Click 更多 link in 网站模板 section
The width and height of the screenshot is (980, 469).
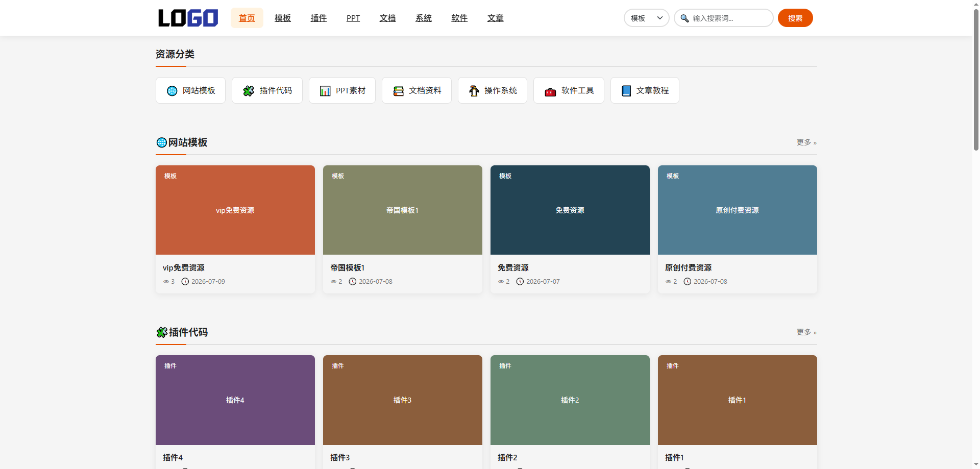(x=806, y=142)
